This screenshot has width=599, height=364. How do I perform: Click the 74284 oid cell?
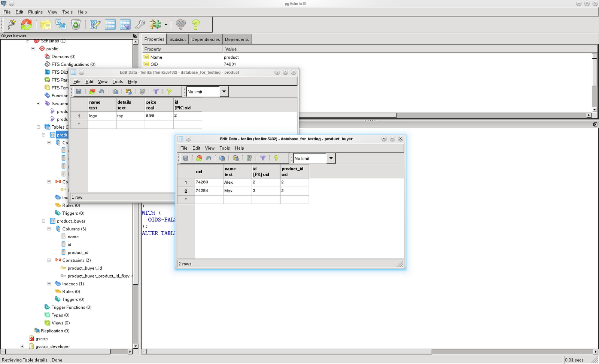(x=209, y=191)
